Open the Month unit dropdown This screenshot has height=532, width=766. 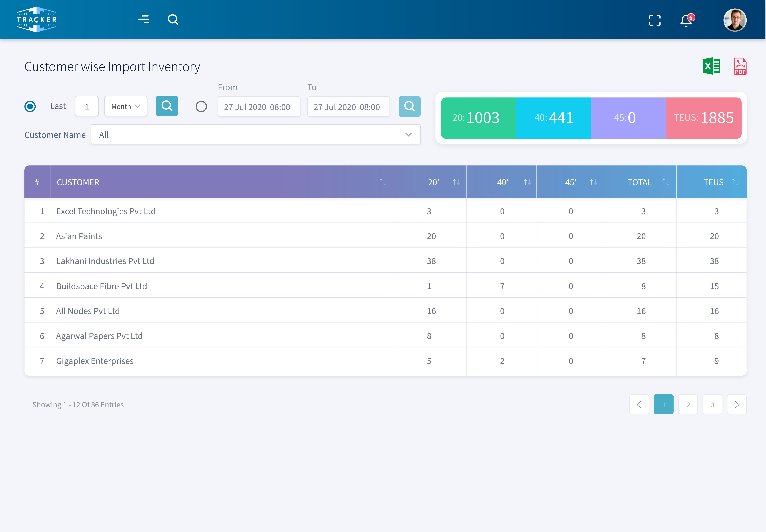coord(126,106)
